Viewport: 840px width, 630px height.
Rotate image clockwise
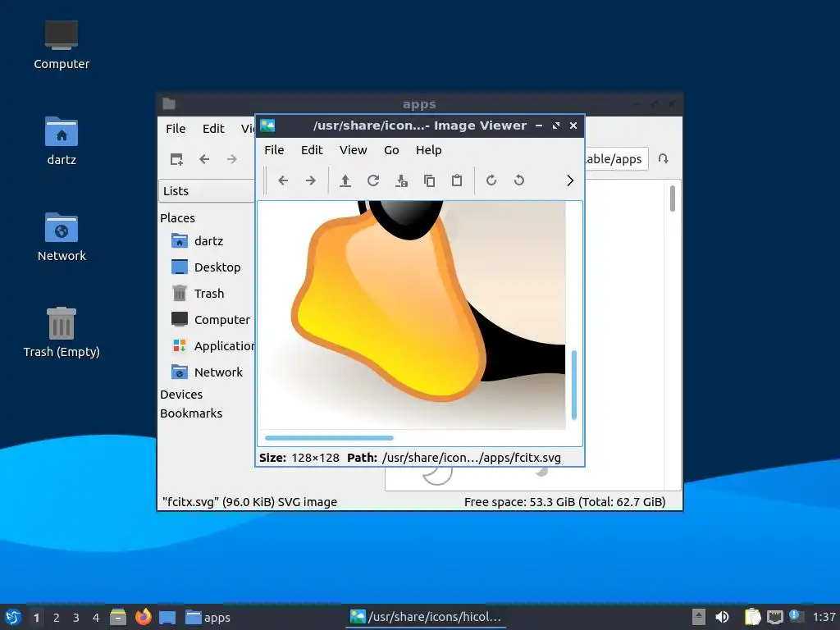(x=491, y=180)
